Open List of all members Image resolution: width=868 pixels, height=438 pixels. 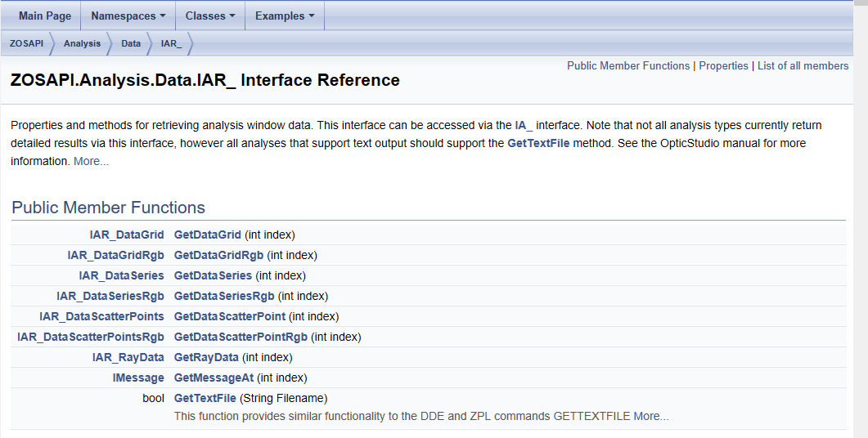[x=803, y=66]
